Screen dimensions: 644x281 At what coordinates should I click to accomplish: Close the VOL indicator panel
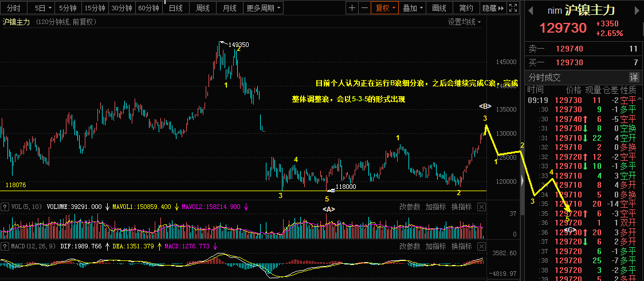coord(482,207)
